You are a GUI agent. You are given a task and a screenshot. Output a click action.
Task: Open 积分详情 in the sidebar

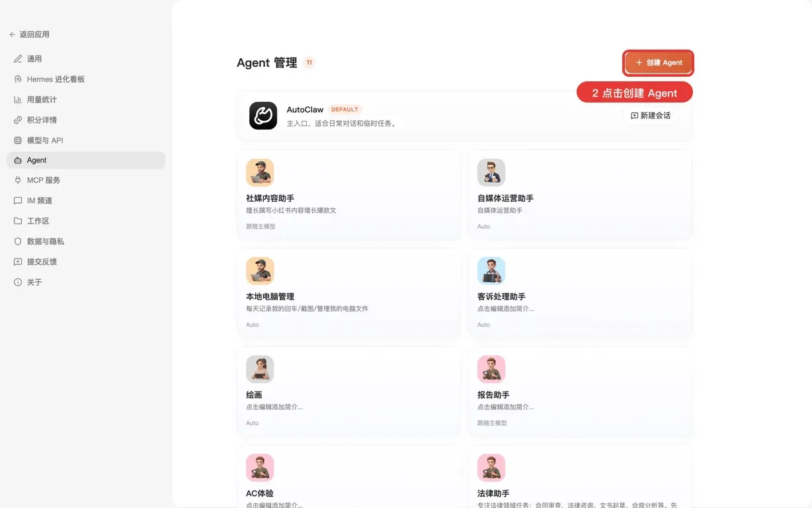tap(86, 120)
